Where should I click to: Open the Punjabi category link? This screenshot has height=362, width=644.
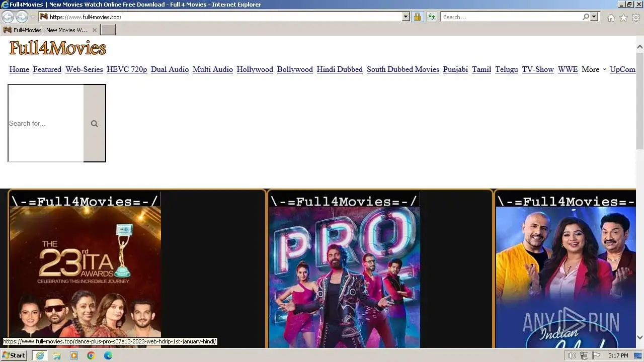click(455, 69)
